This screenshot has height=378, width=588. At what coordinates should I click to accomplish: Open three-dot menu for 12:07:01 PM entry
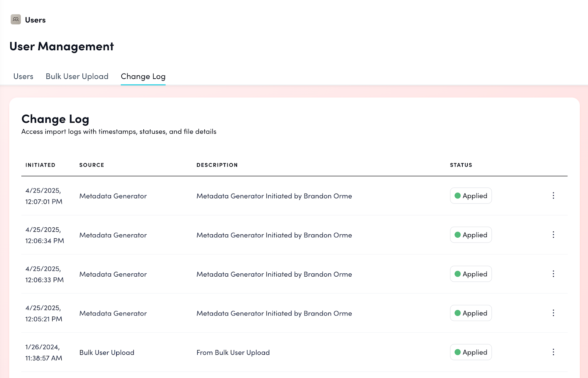point(553,196)
